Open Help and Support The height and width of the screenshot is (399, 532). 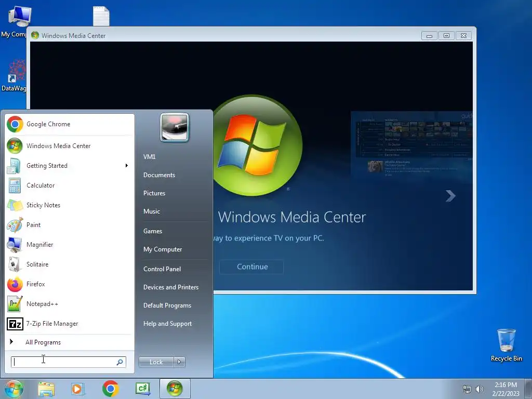167,324
